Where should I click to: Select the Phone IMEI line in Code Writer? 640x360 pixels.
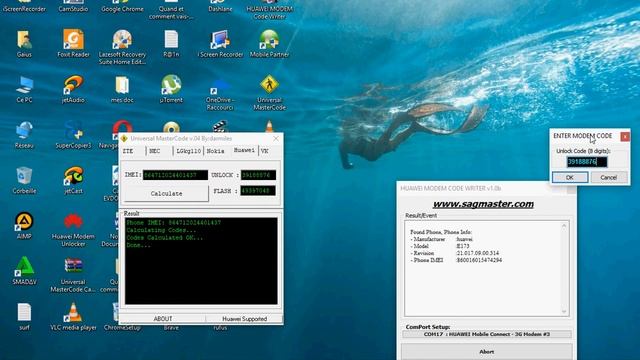[x=456, y=260]
